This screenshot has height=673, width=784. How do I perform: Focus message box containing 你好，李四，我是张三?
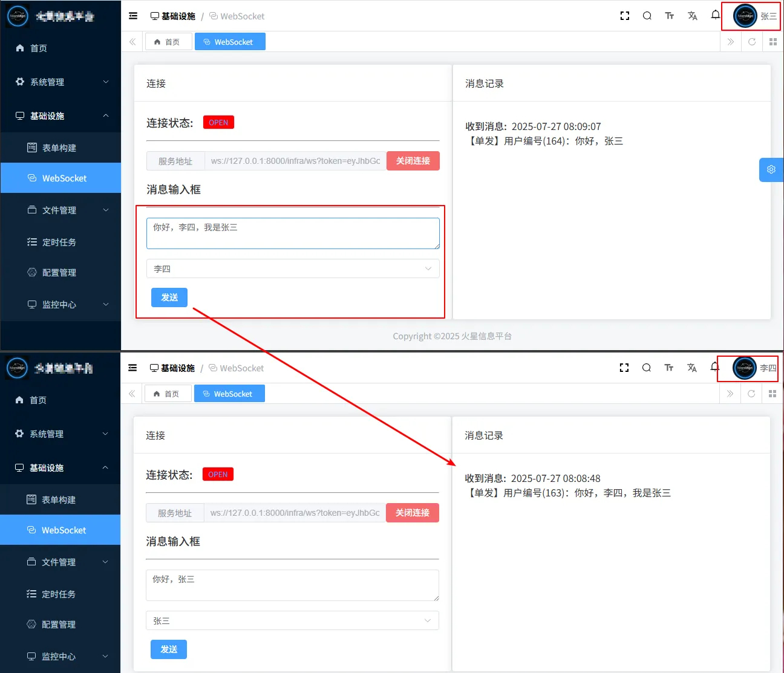[293, 233]
